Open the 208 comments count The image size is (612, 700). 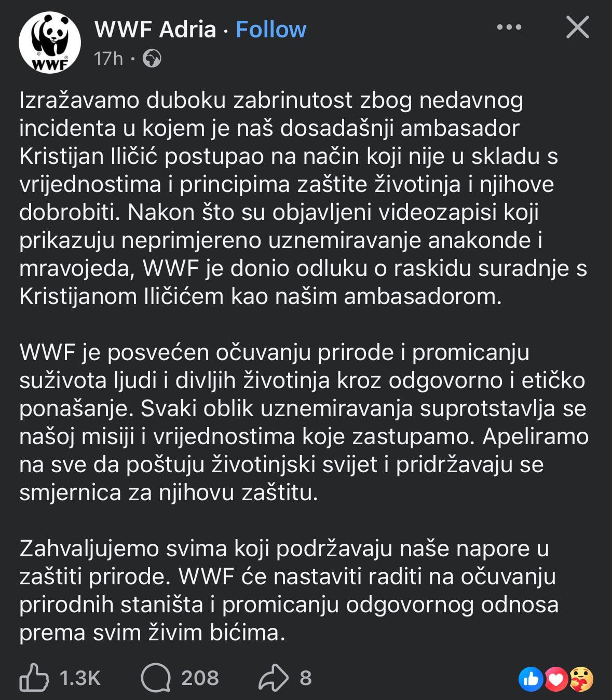tap(200, 678)
